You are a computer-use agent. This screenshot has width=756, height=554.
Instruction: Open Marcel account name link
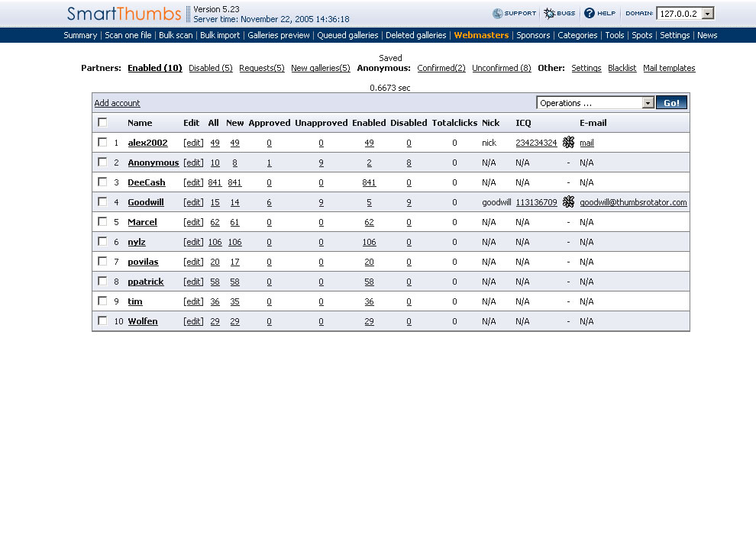[x=142, y=222]
